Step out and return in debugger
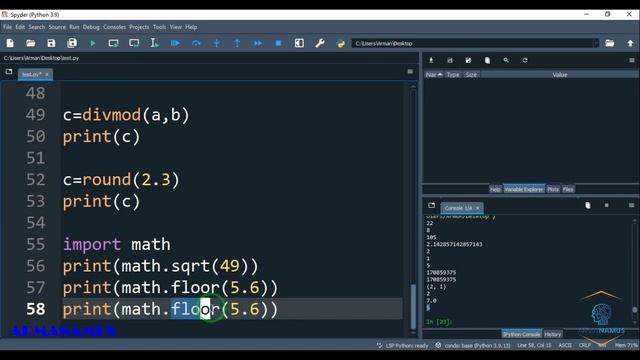Image resolution: width=640 pixels, height=360 pixels. [237, 43]
